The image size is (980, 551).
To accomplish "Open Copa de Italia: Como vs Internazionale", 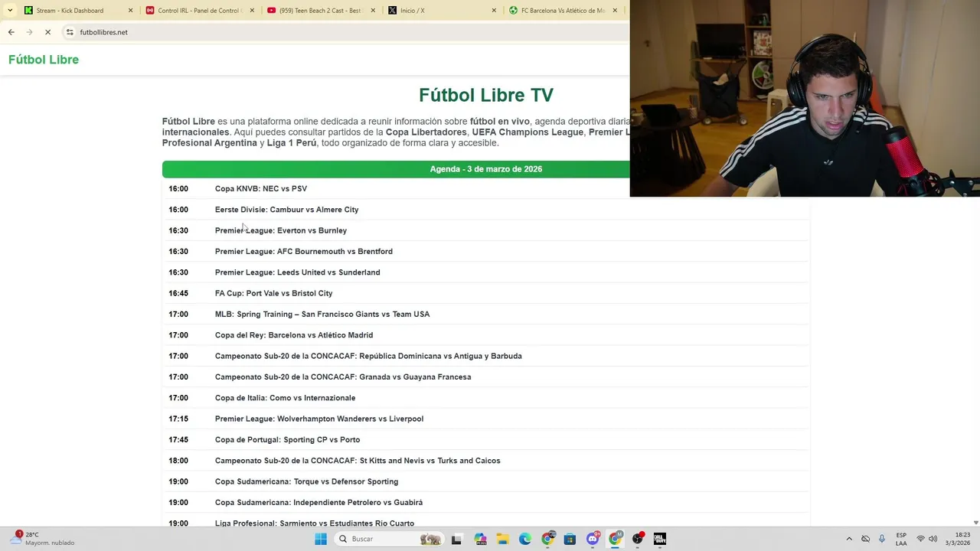I will [x=485, y=398].
